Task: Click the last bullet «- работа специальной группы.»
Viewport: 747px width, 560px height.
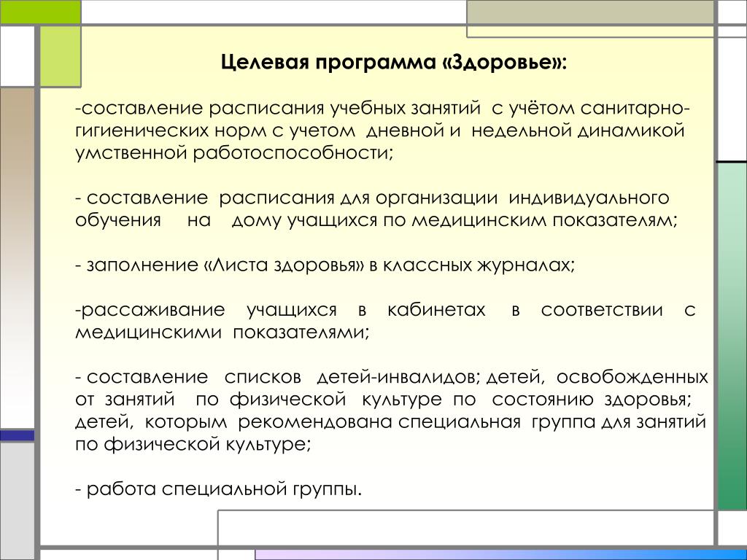Action: pos(219,489)
